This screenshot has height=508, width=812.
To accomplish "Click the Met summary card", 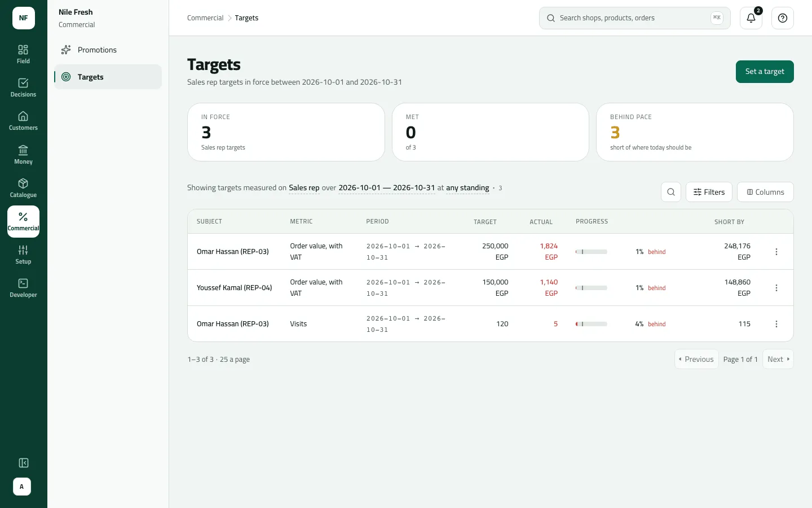I will [x=491, y=132].
